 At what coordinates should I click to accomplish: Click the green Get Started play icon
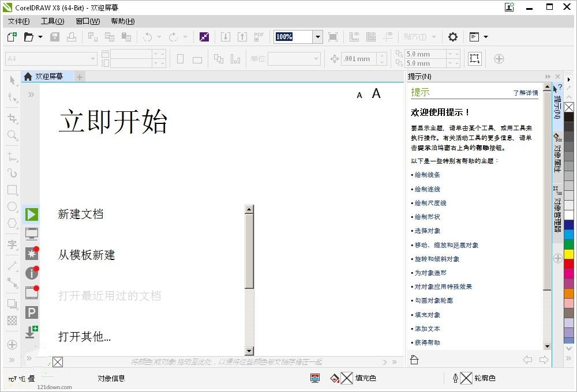(x=32, y=214)
